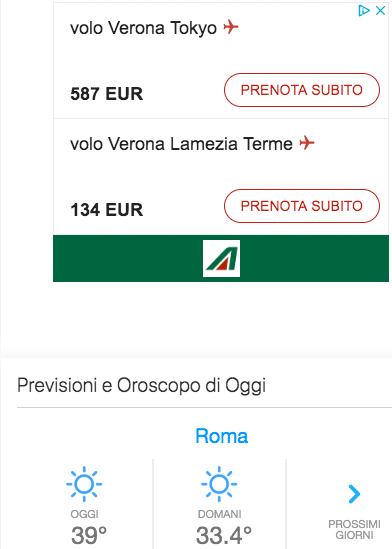Select the 134 EUR price
Viewport: 392px width, 549px height.
point(107,210)
